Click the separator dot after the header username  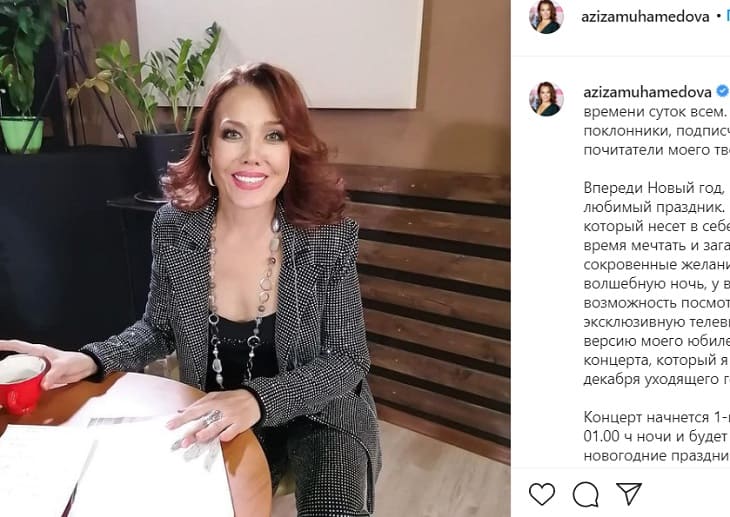click(x=718, y=17)
